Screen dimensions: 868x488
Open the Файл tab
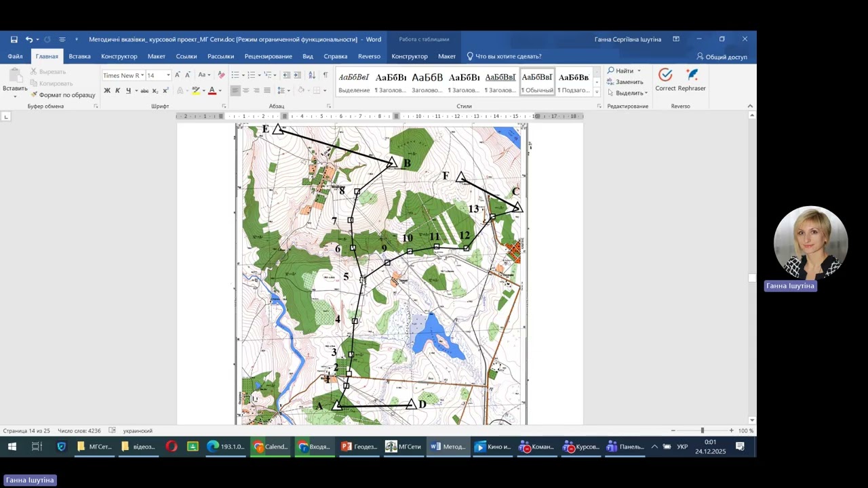tap(15, 56)
